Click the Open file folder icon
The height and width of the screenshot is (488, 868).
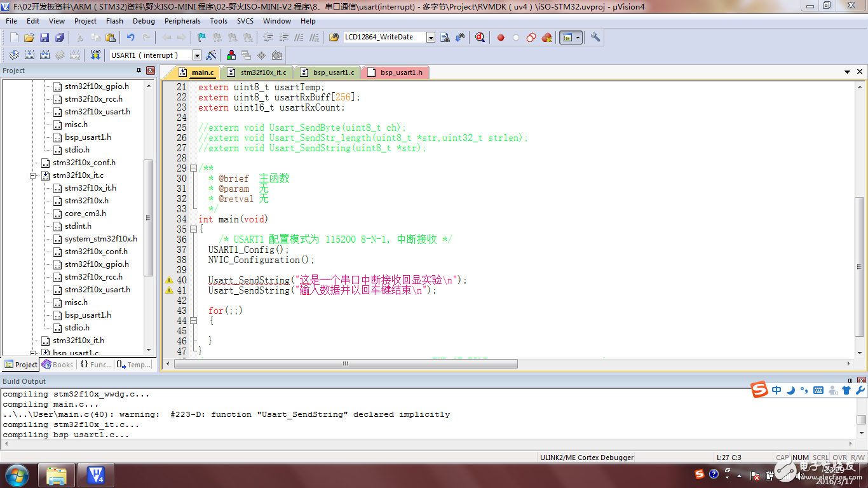click(x=29, y=37)
